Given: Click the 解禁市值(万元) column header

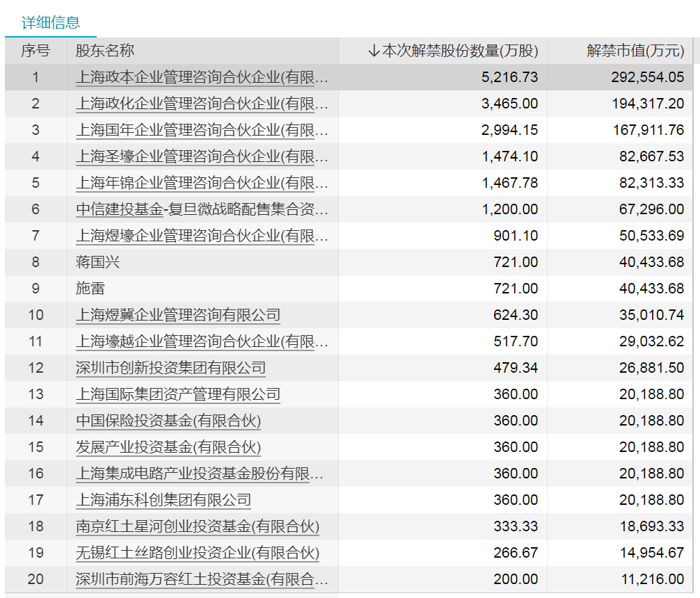Looking at the screenshot, I should [x=635, y=51].
